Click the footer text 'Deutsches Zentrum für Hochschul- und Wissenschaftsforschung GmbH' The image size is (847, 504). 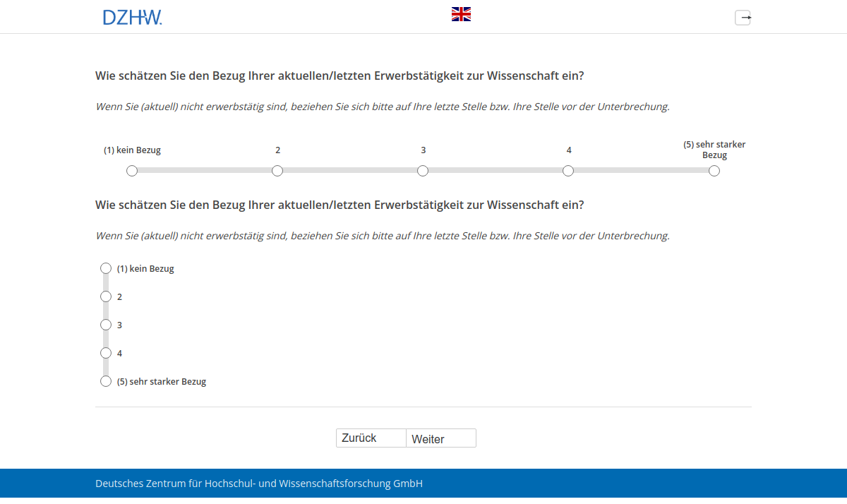coord(258,484)
